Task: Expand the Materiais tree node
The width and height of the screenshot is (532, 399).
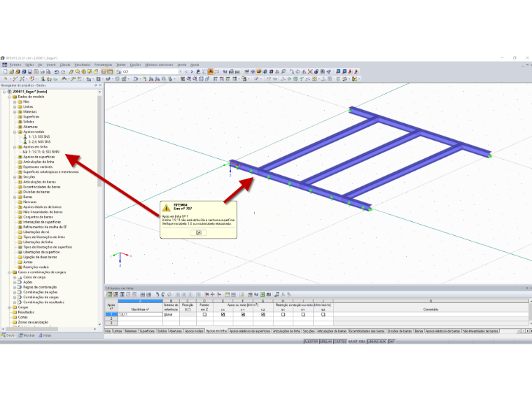Action: 15,111
